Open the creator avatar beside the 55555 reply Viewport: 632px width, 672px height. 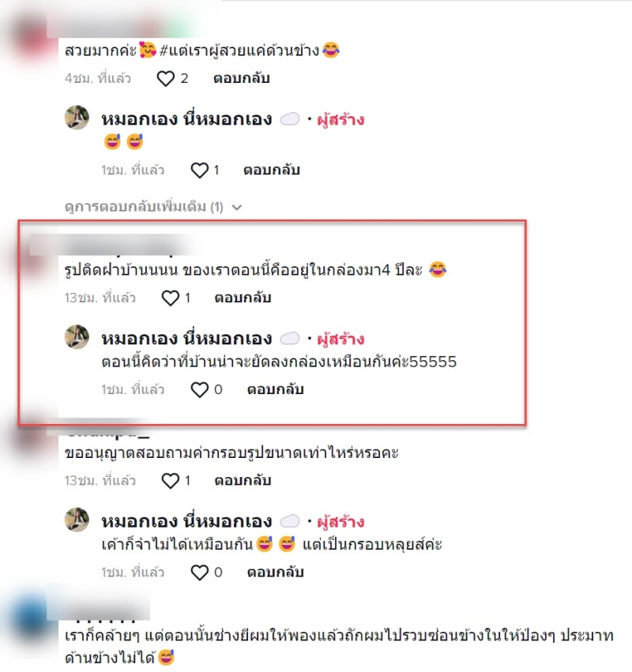pyautogui.click(x=77, y=337)
